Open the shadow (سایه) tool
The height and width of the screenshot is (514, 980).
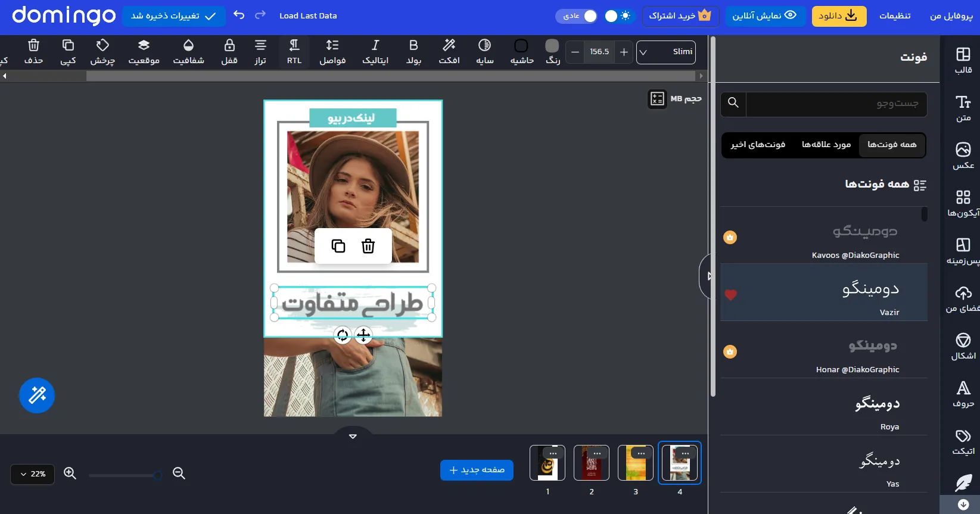coord(485,52)
